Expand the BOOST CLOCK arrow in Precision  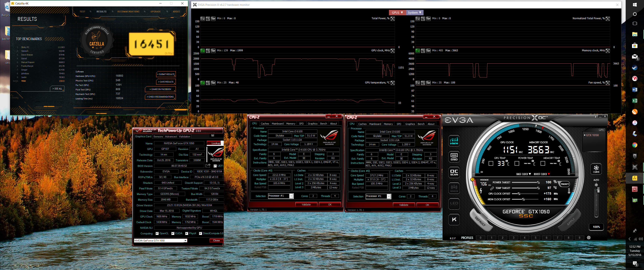click(x=549, y=174)
